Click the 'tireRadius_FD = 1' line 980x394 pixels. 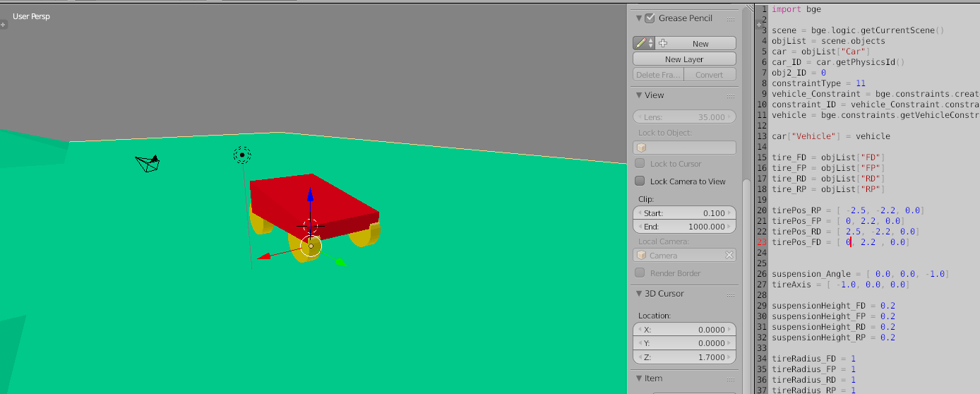(x=813, y=359)
